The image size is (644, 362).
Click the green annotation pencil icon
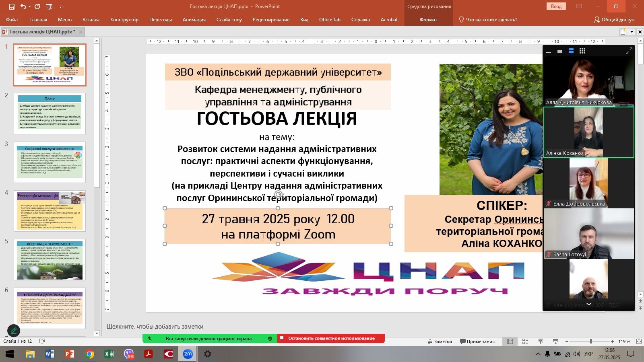(x=14, y=331)
